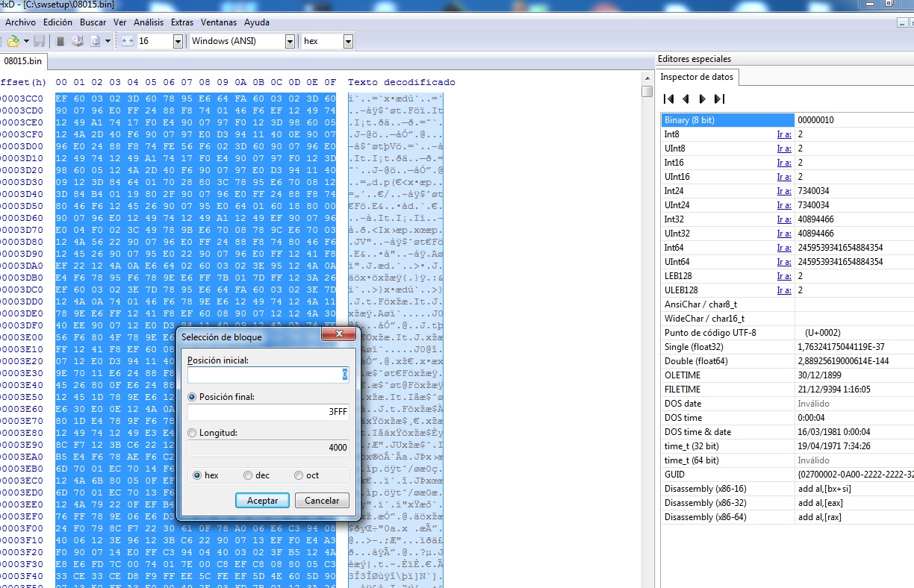The width and height of the screenshot is (914, 588).
Task: Go to previous byte in data inspector
Action: [685, 98]
